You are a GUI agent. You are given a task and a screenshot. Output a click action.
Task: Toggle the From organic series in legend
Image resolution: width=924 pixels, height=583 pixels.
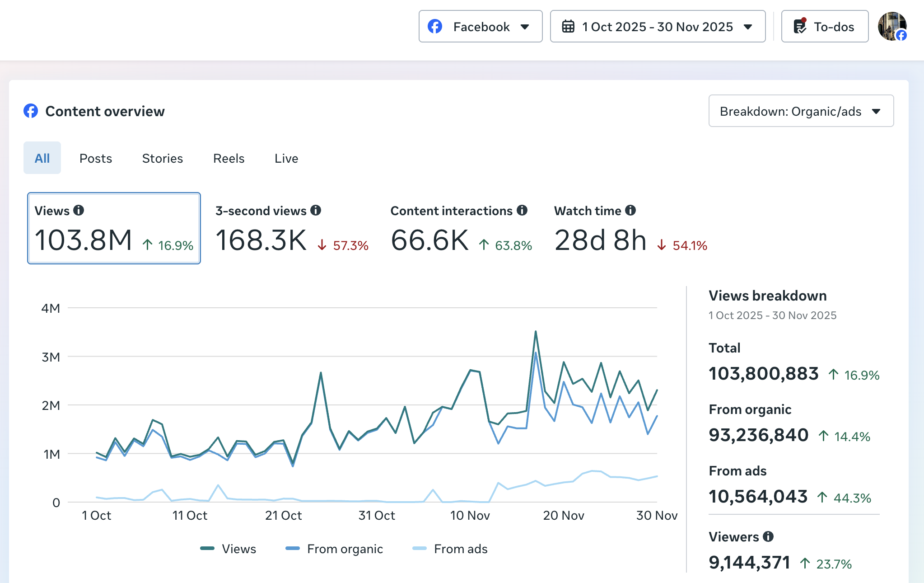click(x=334, y=549)
